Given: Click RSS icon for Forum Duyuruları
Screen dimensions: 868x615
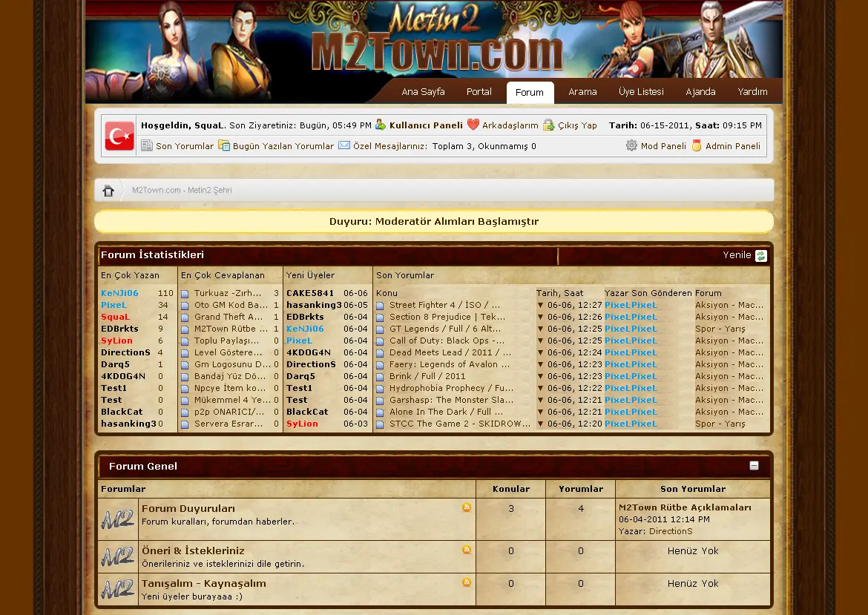Looking at the screenshot, I should tap(467, 507).
